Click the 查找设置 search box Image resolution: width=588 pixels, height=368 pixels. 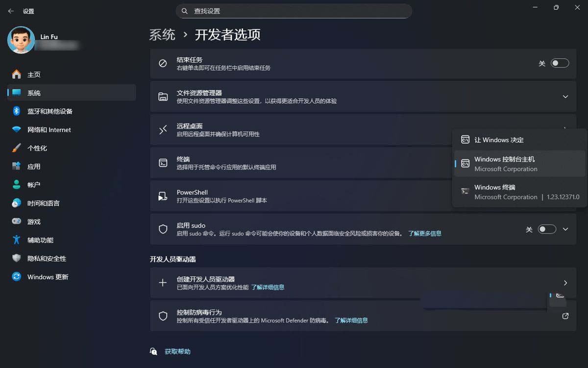point(294,11)
